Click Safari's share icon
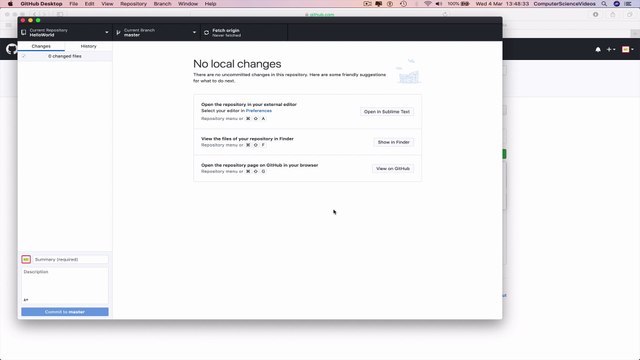 613,14
